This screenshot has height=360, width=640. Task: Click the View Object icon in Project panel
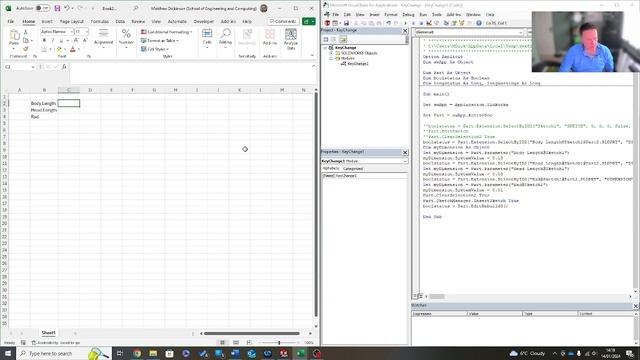(333, 40)
